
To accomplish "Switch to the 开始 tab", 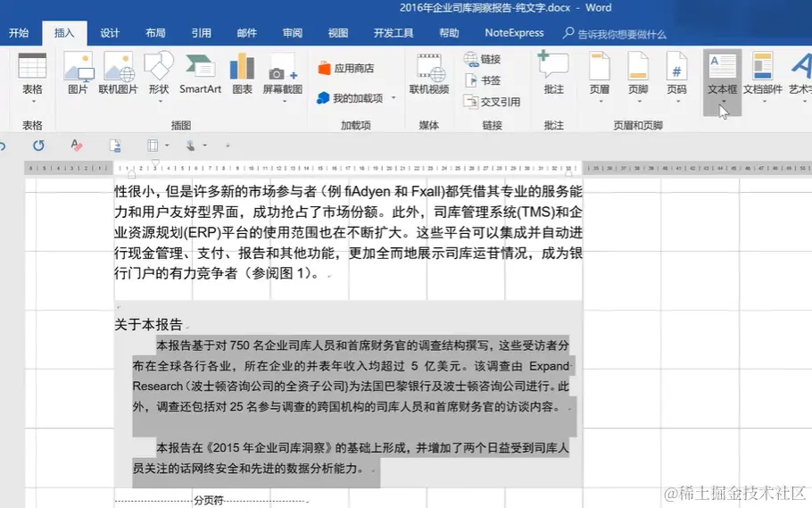I will [19, 33].
